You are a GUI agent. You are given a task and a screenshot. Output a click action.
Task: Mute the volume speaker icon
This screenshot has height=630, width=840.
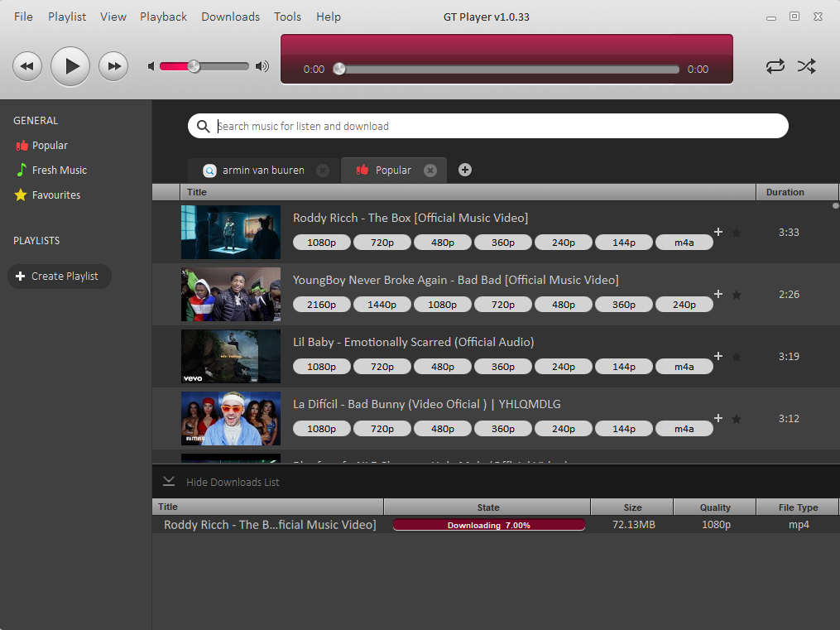pyautogui.click(x=151, y=66)
